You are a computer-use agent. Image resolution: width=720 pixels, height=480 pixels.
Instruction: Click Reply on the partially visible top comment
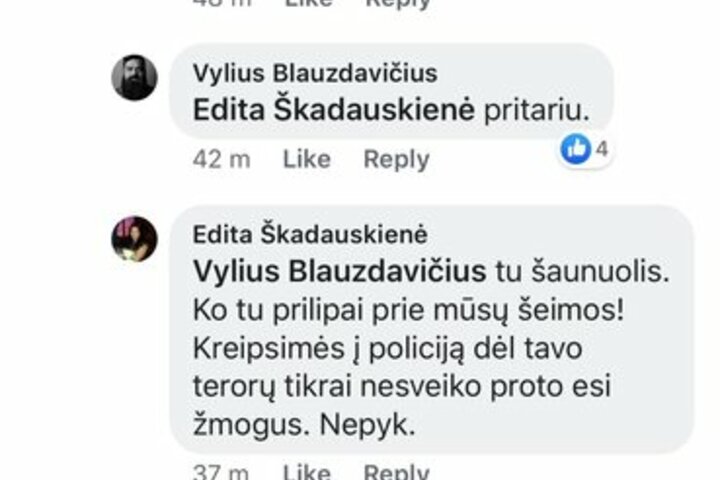pyautogui.click(x=398, y=4)
